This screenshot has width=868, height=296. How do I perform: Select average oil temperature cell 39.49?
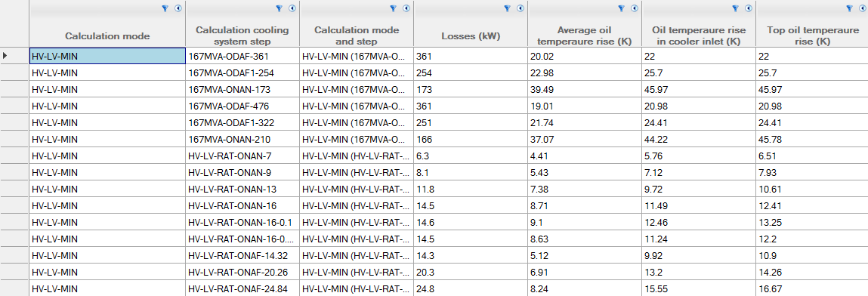click(x=585, y=88)
